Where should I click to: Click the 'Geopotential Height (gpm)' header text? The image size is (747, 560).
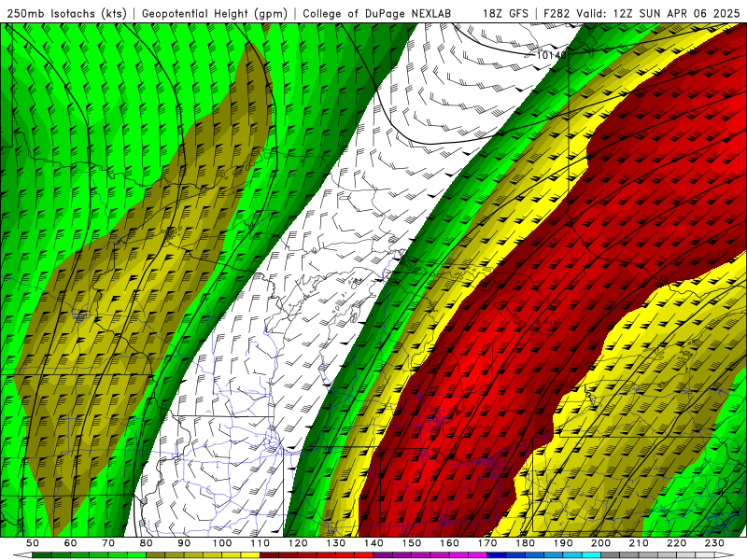pos(215,14)
